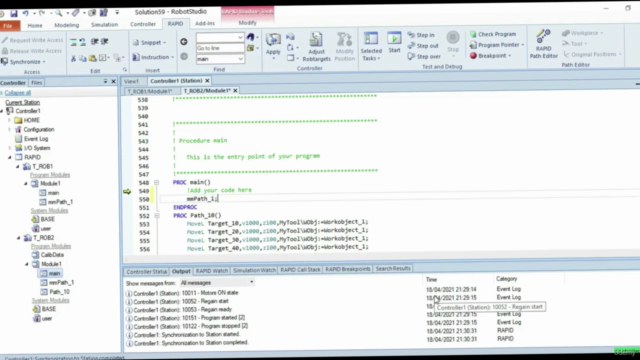Click Step over debug icon

pyautogui.click(x=424, y=56)
